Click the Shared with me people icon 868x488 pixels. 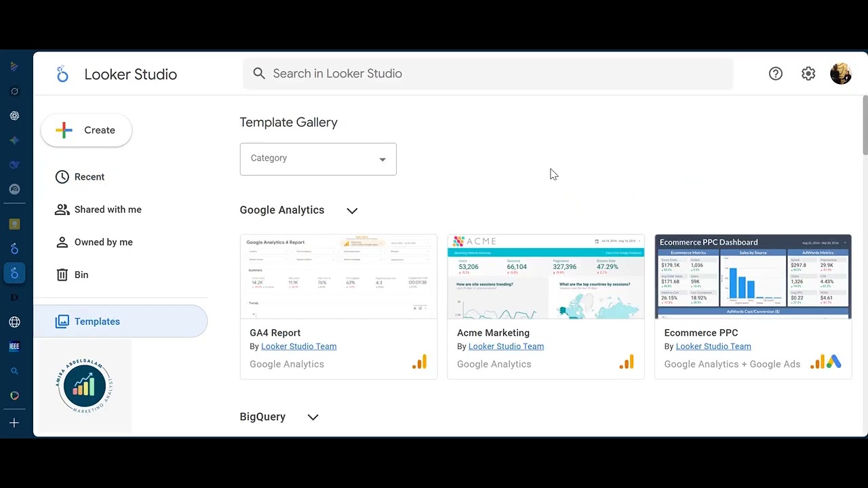point(62,209)
